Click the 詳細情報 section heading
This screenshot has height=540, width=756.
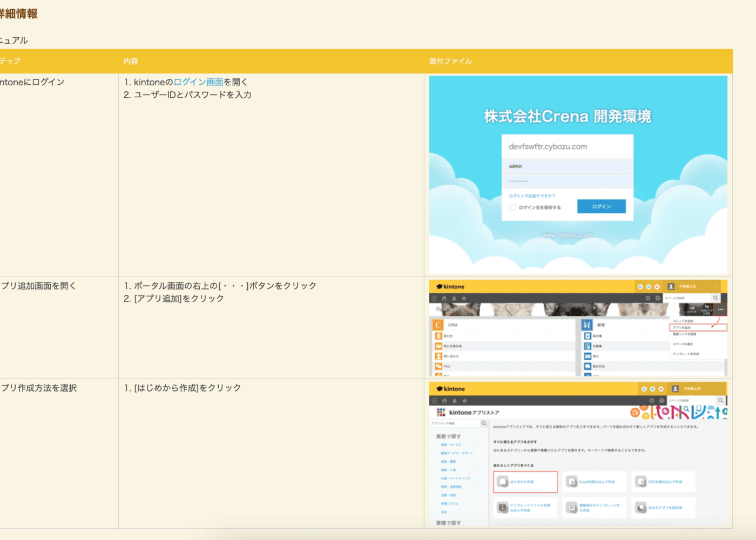[x=19, y=14]
